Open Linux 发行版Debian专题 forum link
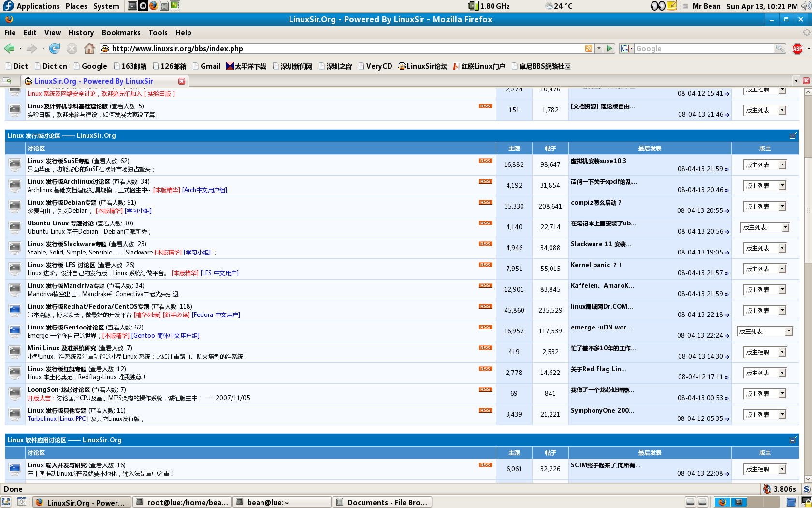The image size is (812, 508). tap(62, 203)
